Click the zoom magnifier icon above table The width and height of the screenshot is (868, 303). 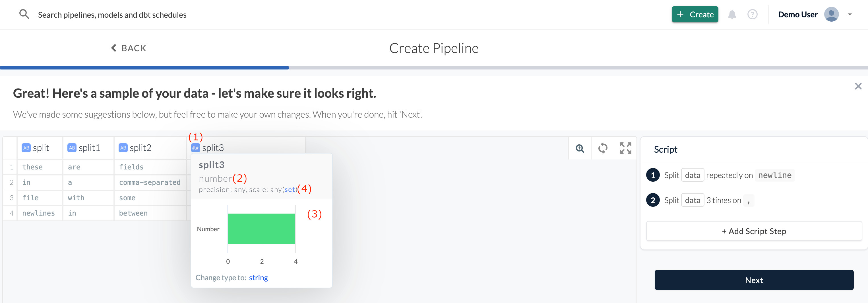click(580, 148)
